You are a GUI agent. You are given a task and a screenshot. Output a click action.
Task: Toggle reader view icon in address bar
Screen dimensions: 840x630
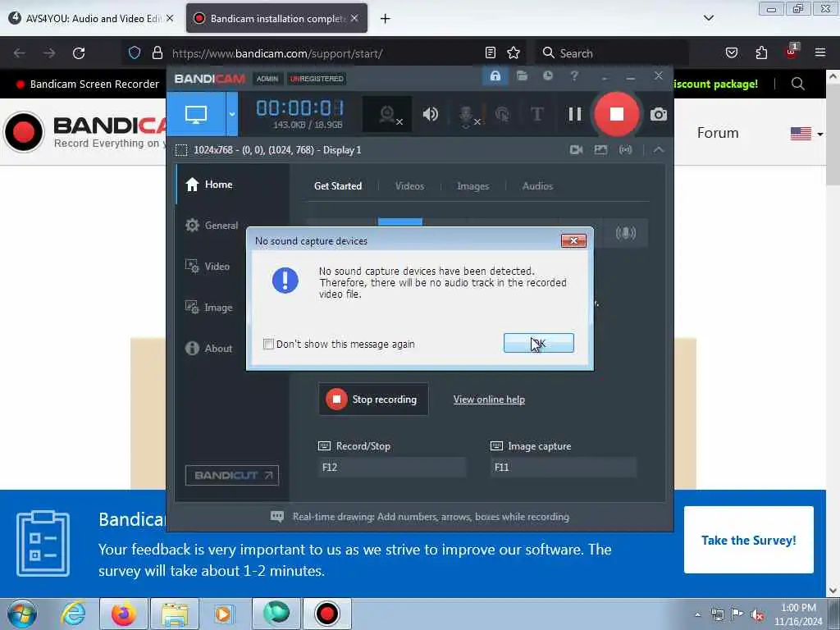491,52
